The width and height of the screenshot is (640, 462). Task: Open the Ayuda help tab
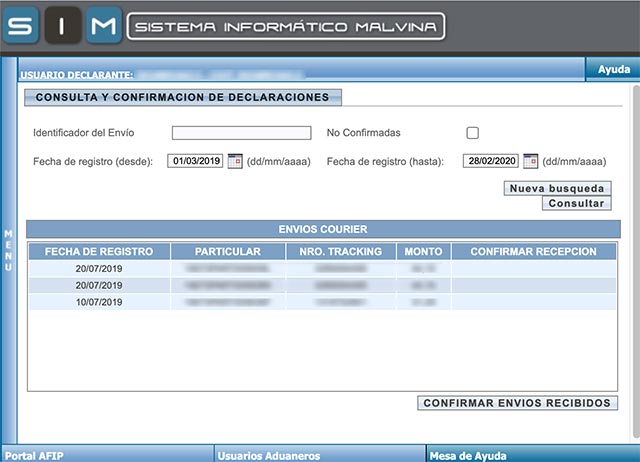(613, 69)
